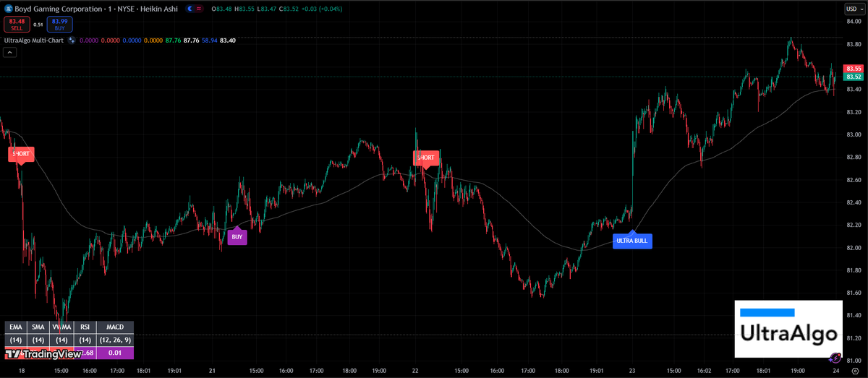Viewport: 868px width, 378px height.
Task: Click the round badge above time axis corner
Action: tap(835, 358)
